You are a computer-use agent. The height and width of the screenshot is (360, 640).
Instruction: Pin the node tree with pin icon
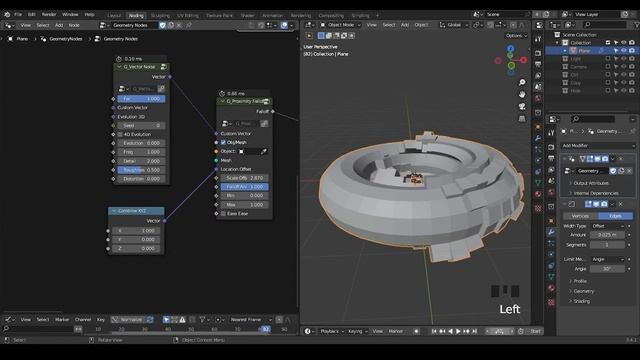pyautogui.click(x=189, y=25)
